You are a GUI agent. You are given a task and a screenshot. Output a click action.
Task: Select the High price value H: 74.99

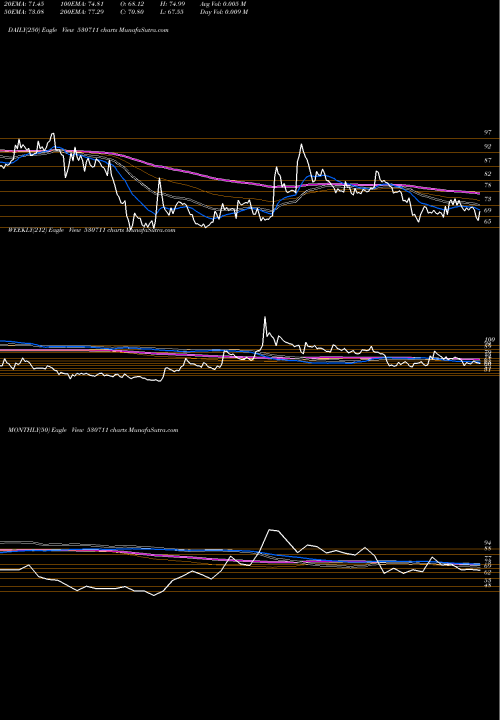coord(173,4)
